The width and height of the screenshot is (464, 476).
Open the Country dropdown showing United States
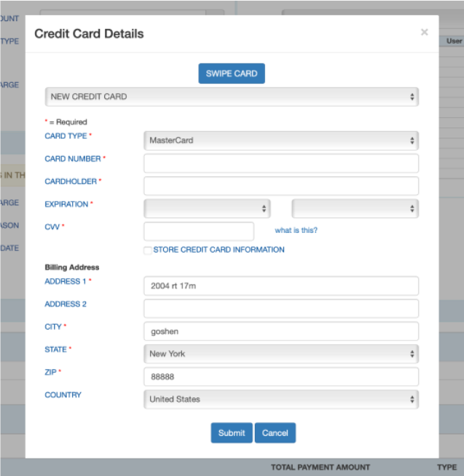[x=281, y=400]
